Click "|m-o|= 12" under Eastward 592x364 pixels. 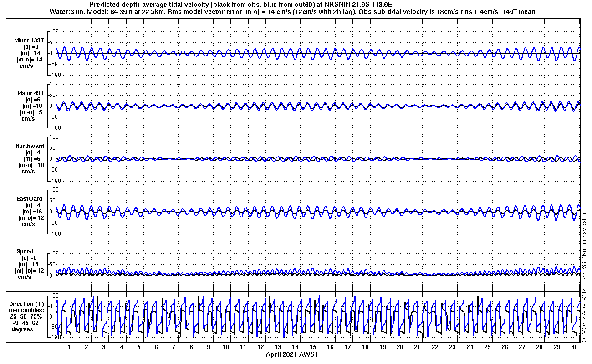coord(31,218)
